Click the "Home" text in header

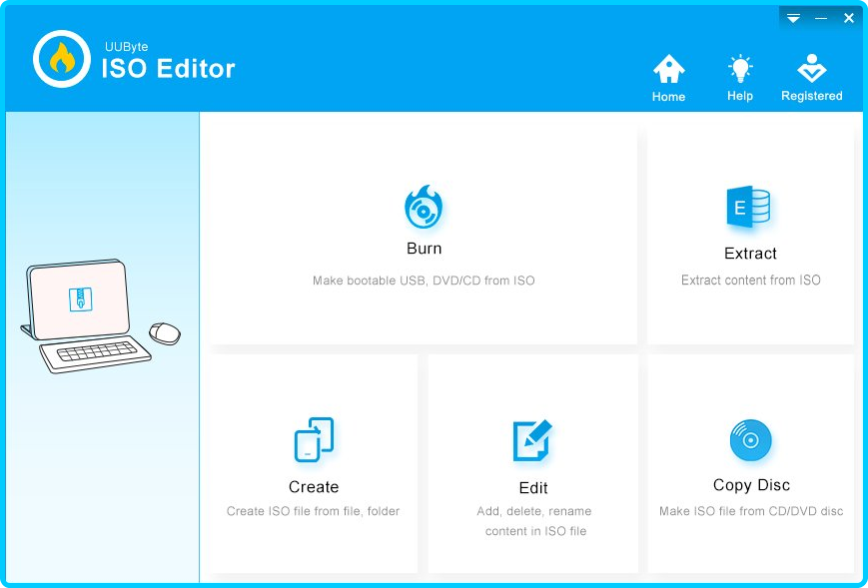(668, 97)
